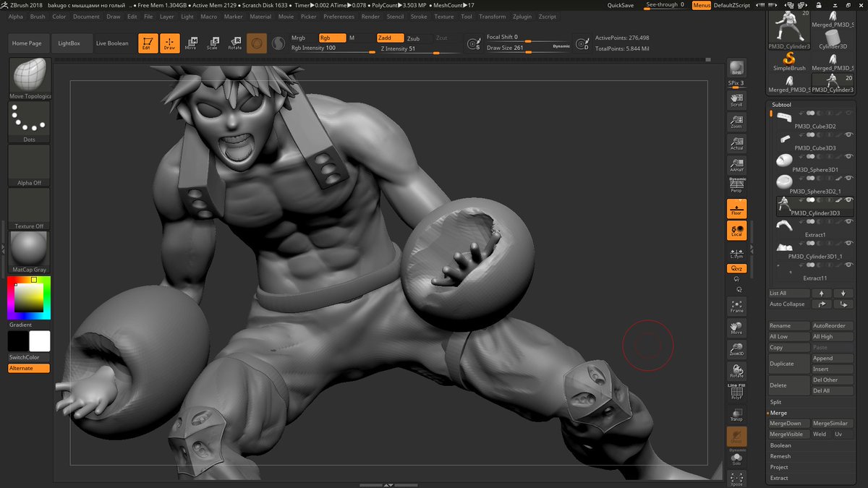Open the Brush menu
Viewport: 868px width, 488px height.
38,17
